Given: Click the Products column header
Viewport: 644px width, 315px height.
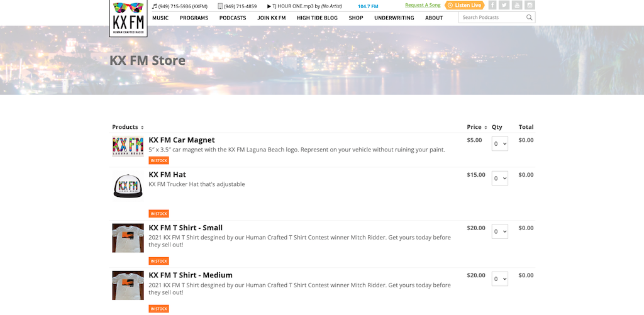Looking at the screenshot, I should tap(125, 127).
